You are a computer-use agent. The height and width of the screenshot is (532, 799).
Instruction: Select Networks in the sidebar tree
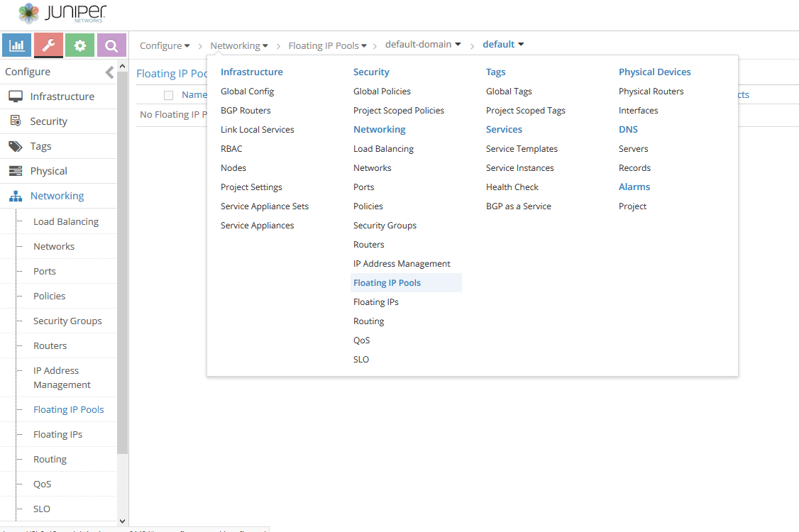tap(54, 247)
